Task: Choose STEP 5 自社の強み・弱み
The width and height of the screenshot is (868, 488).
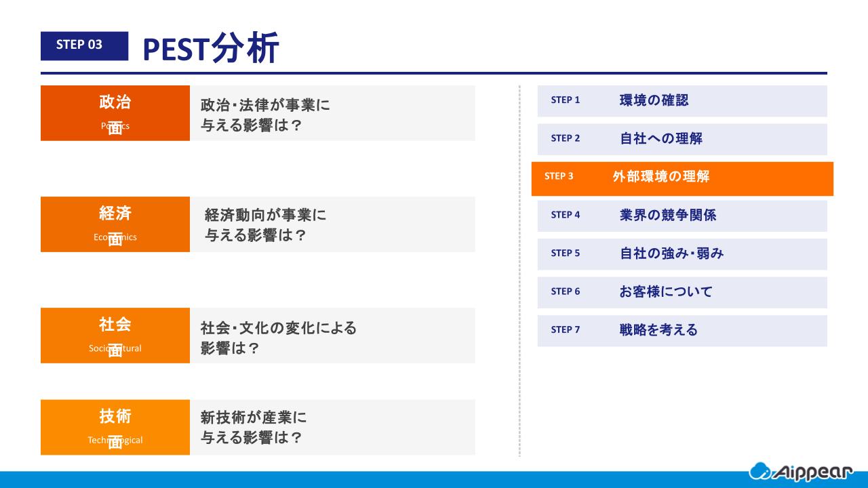Action: tap(682, 254)
